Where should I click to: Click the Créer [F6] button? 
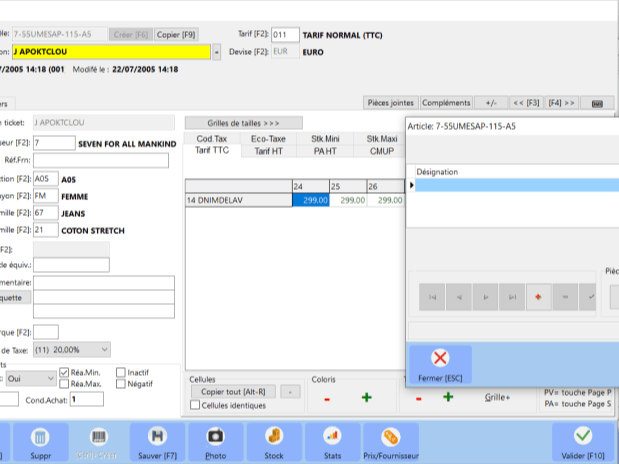131,35
